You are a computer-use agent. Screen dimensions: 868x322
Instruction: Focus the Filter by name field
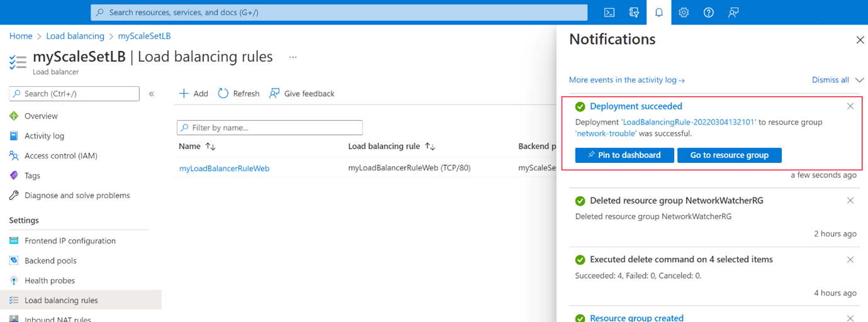coord(269,128)
